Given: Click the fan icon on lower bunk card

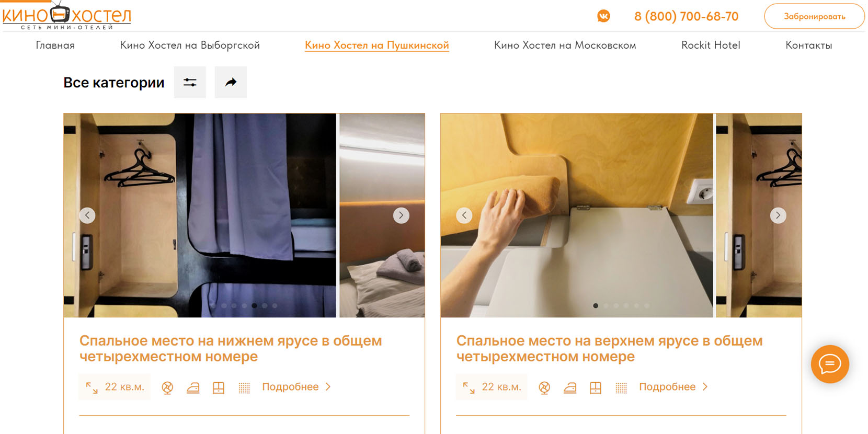Looking at the screenshot, I should pos(167,387).
